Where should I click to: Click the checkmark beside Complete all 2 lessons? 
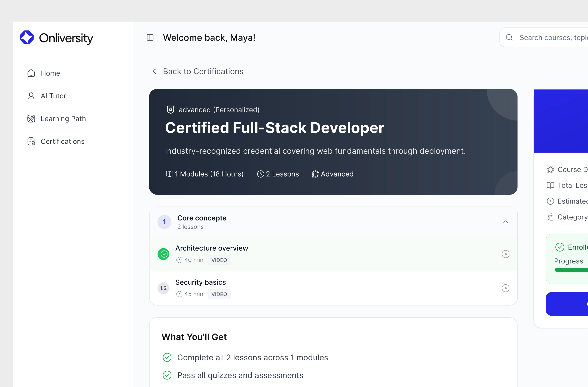tap(167, 357)
